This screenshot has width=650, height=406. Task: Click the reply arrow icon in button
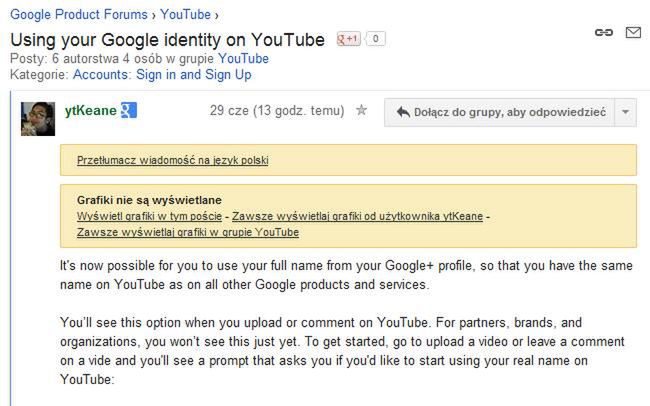403,112
